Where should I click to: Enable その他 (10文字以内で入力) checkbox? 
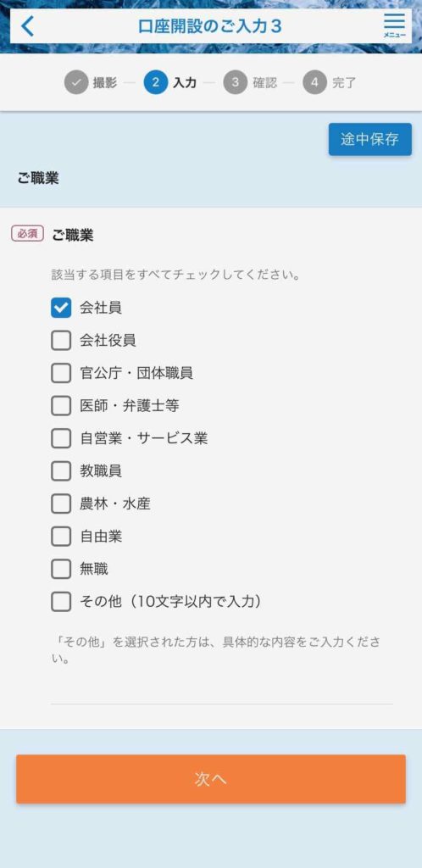point(61,601)
